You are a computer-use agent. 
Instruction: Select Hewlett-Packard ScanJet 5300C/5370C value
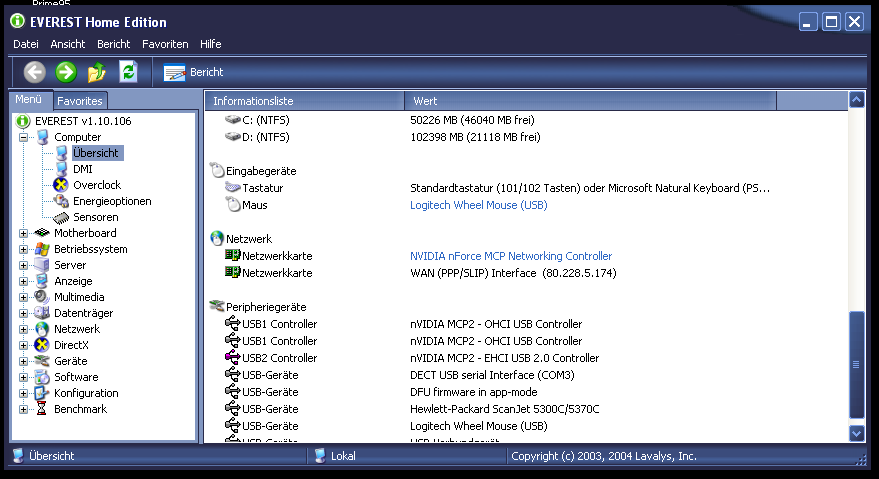pos(505,409)
